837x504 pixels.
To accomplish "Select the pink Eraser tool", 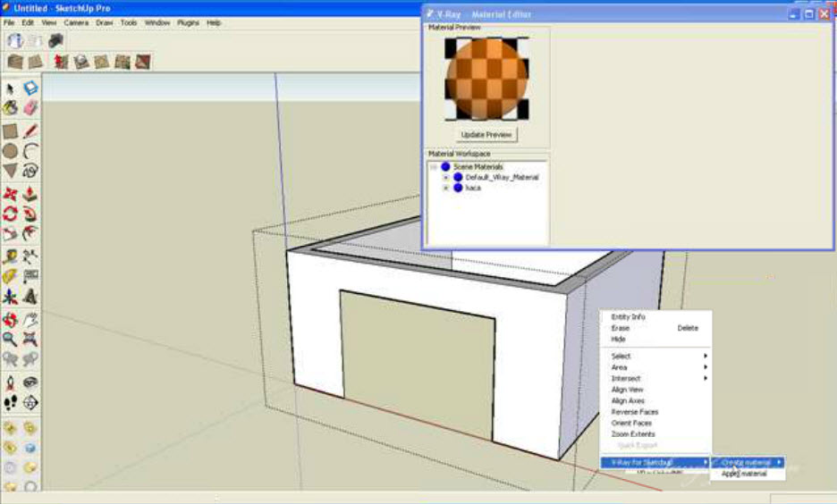I will click(30, 108).
